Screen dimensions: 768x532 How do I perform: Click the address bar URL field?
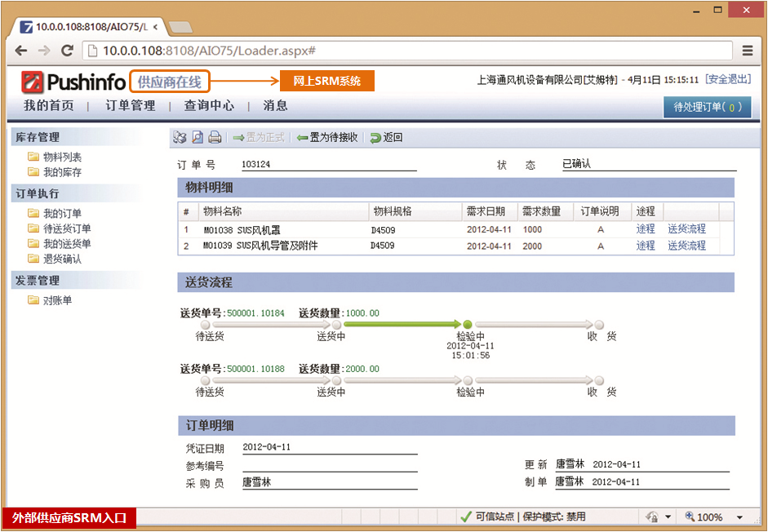click(x=407, y=51)
